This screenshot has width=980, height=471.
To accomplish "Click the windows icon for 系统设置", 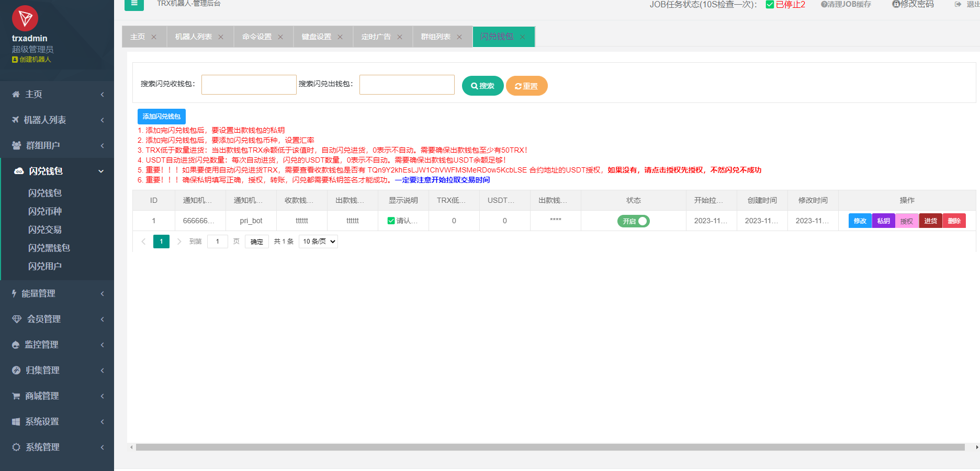I will click(16, 421).
